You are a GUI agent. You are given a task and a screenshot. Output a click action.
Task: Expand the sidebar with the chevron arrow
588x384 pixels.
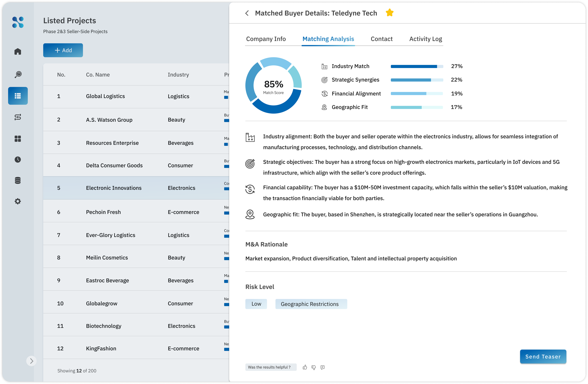pos(31,361)
